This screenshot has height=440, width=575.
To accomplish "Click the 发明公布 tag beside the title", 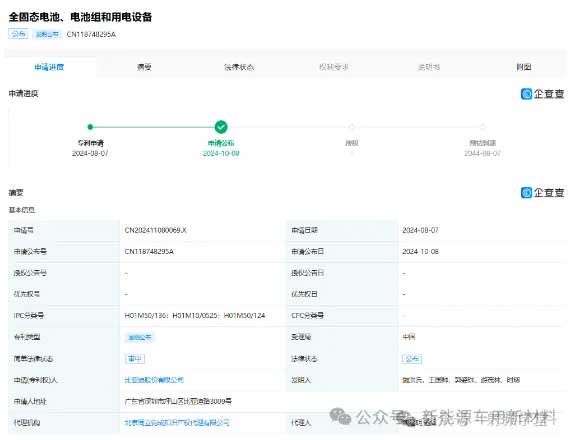I will pos(47,34).
